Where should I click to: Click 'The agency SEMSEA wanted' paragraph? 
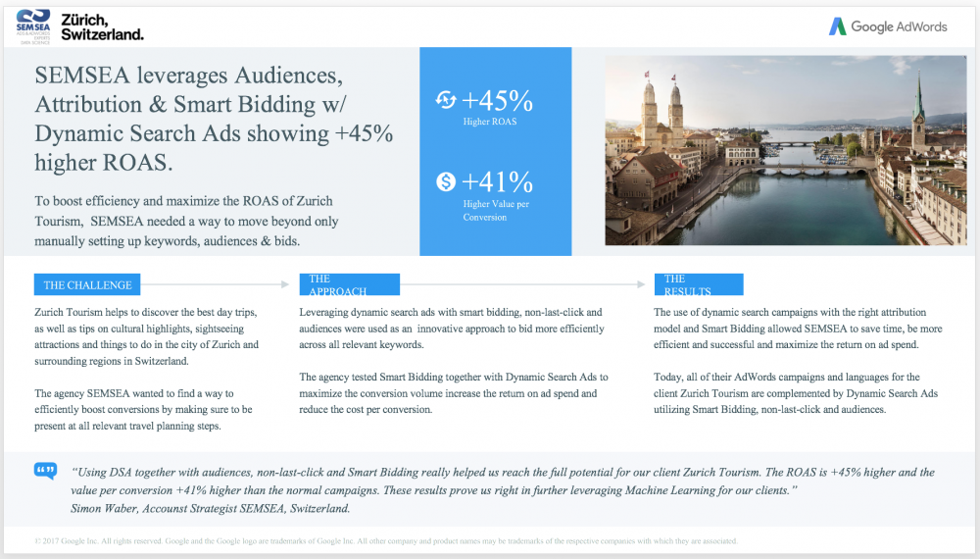tap(143, 410)
